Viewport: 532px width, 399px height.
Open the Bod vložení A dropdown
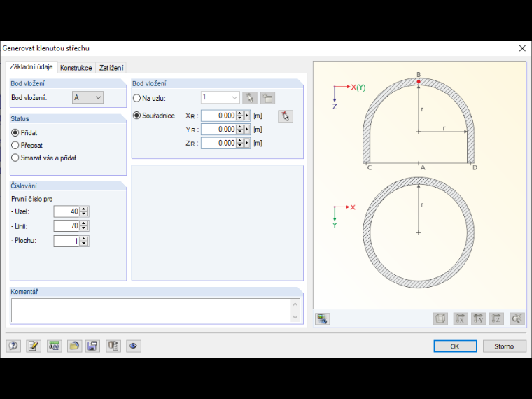coord(88,98)
